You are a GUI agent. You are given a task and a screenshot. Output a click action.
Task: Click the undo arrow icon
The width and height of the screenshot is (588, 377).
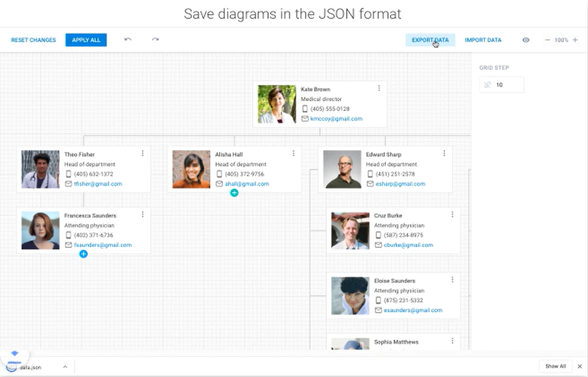[128, 40]
